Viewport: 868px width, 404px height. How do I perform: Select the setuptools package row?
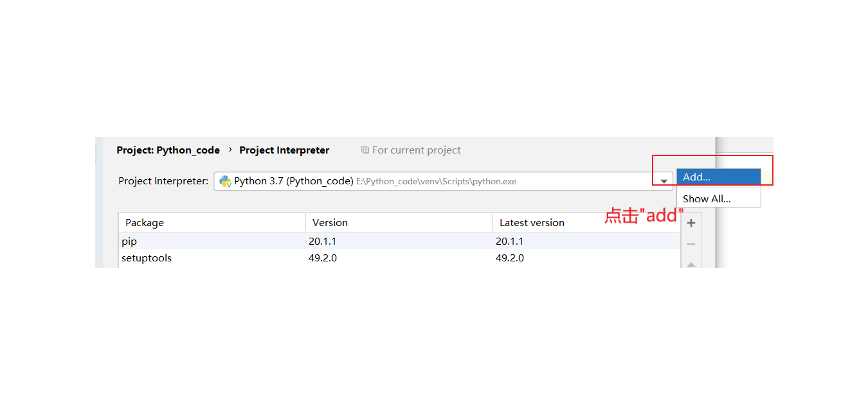pos(399,258)
